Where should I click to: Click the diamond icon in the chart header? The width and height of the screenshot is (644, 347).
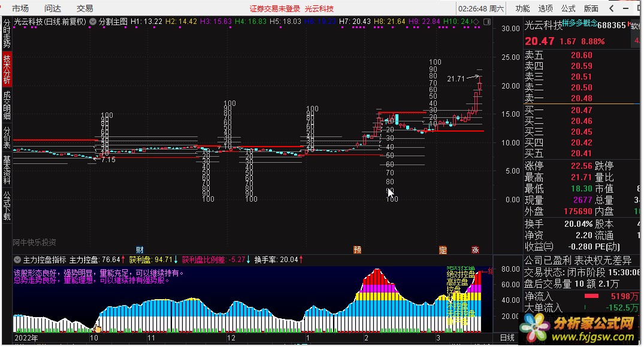click(x=476, y=22)
